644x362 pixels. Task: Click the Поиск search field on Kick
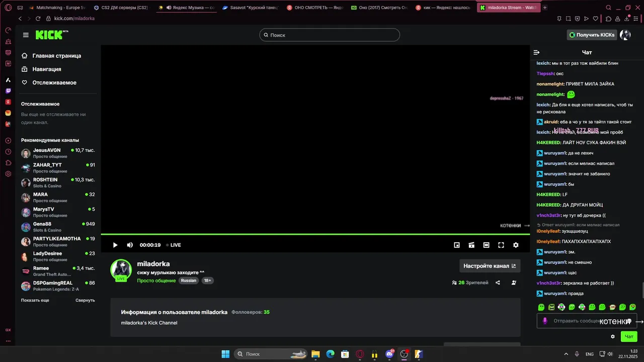pos(330,35)
